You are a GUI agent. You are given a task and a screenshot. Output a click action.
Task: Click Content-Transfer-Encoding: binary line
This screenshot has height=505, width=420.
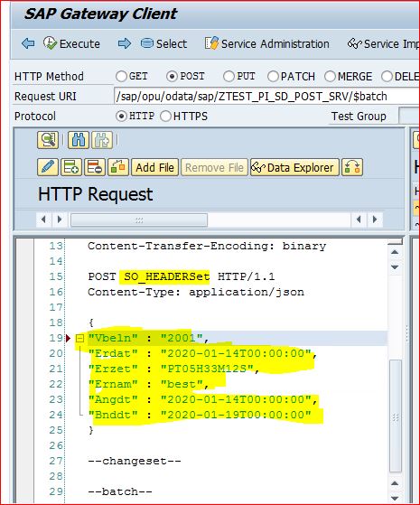tap(207, 247)
